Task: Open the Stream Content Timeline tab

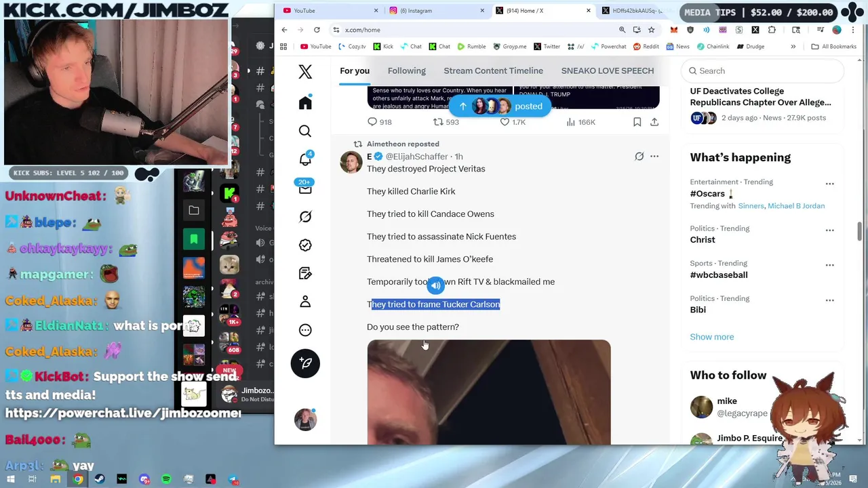Action: [493, 70]
